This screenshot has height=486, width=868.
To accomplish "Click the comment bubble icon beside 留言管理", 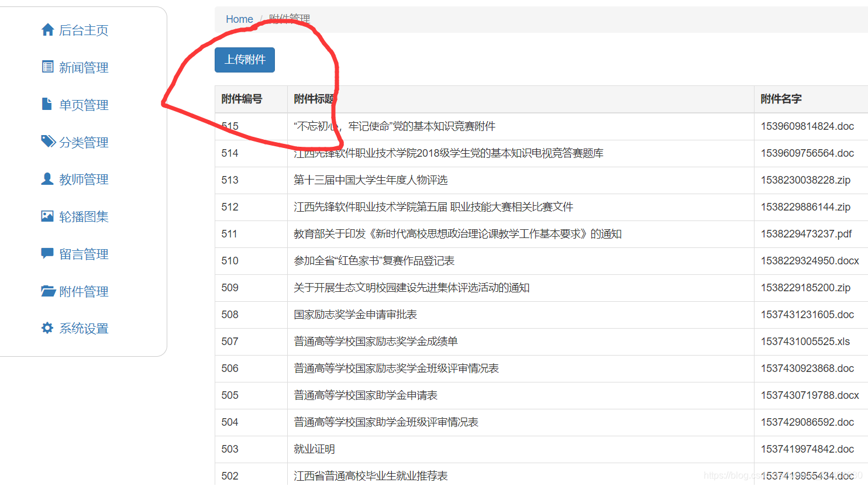I will pyautogui.click(x=47, y=254).
